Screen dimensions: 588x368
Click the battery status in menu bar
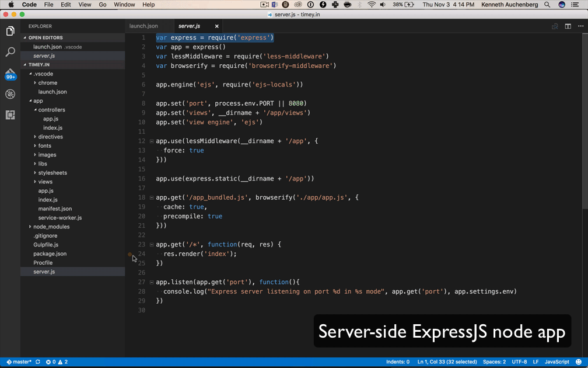click(x=404, y=5)
